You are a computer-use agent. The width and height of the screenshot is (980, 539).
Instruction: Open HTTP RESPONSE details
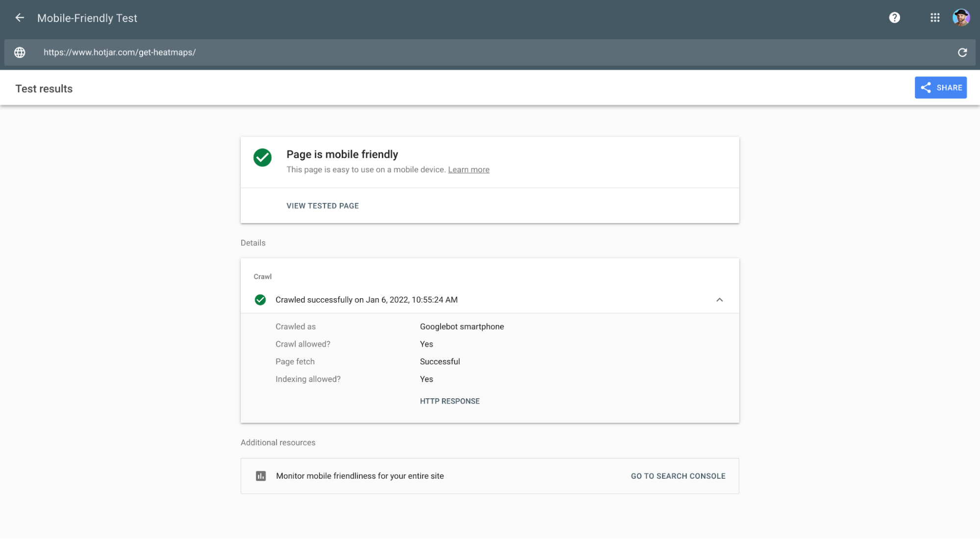450,401
